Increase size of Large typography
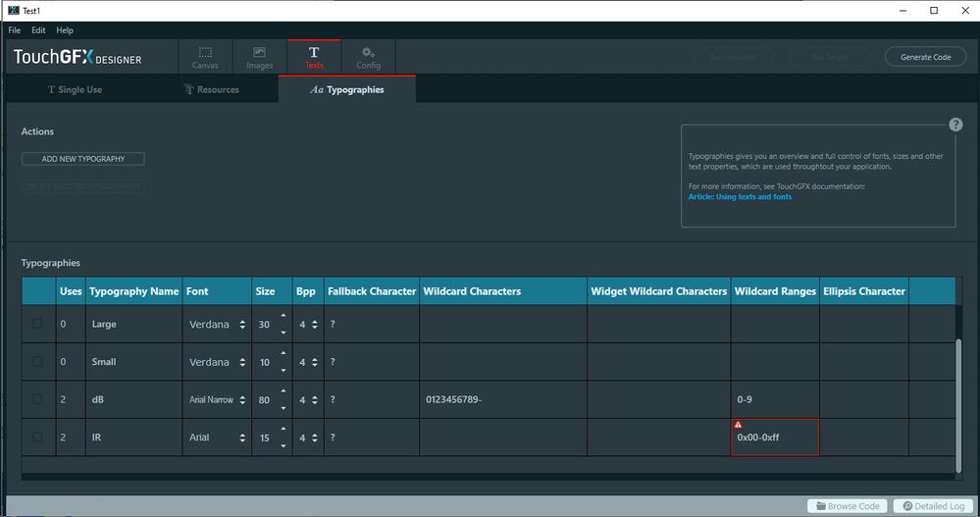 [284, 316]
